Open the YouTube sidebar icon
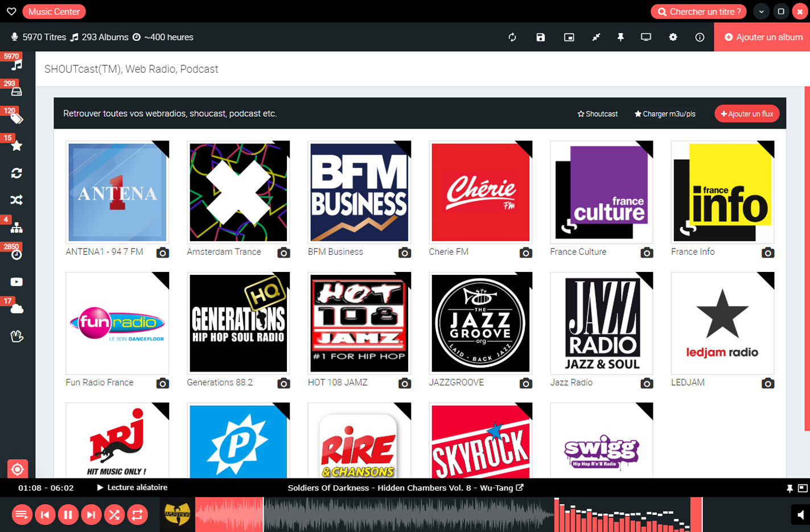 tap(17, 282)
